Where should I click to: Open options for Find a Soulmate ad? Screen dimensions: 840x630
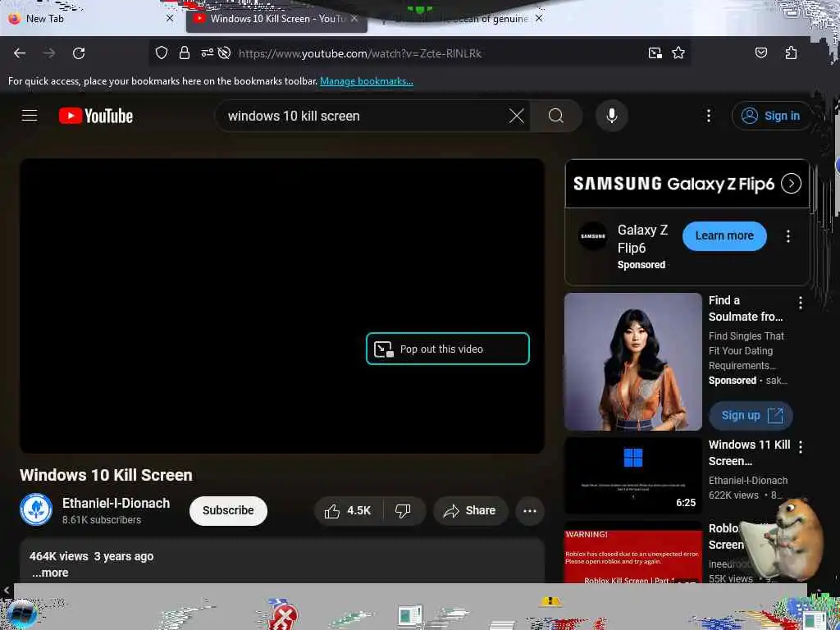(x=801, y=303)
